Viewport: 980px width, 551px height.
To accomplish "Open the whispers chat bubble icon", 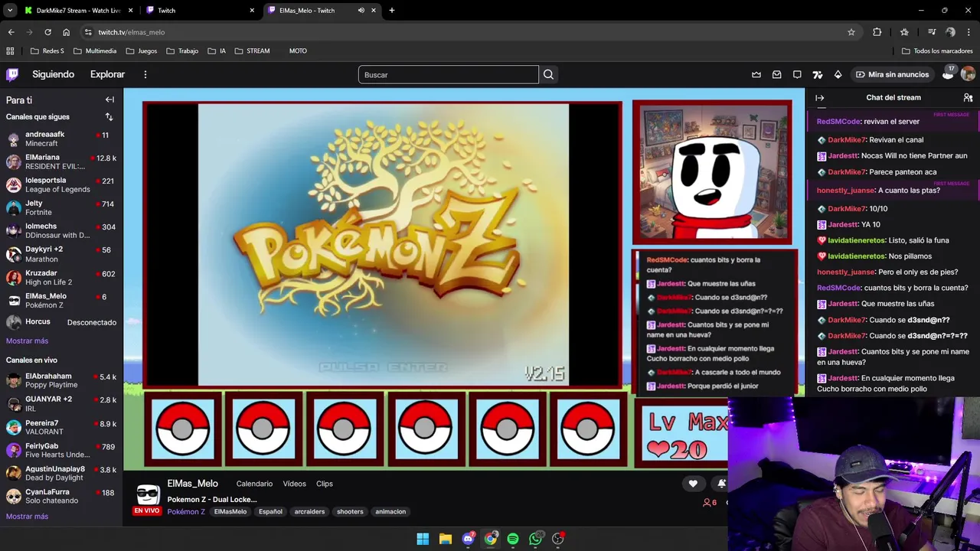I will [797, 74].
